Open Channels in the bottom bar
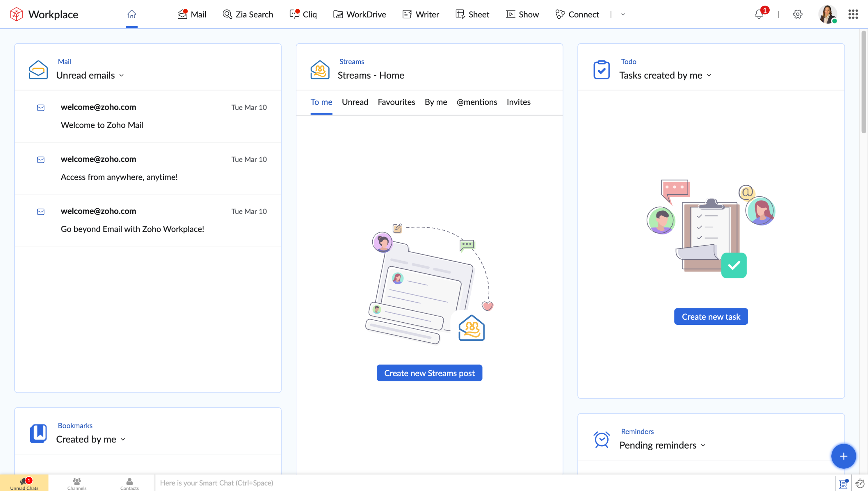 pyautogui.click(x=77, y=483)
